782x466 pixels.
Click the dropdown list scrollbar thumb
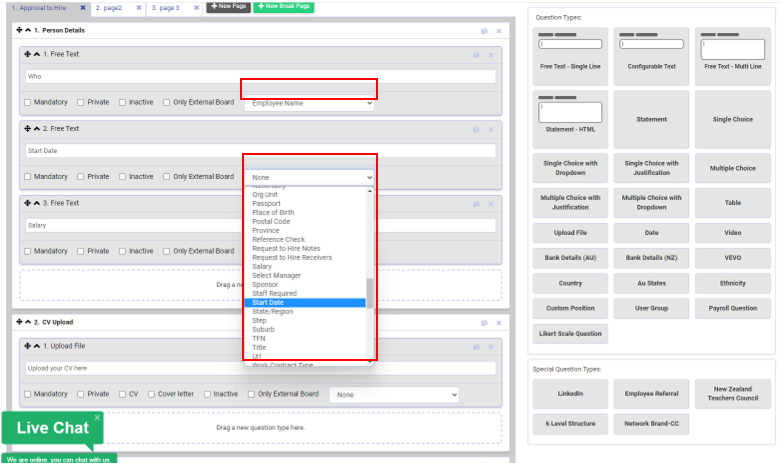point(370,293)
